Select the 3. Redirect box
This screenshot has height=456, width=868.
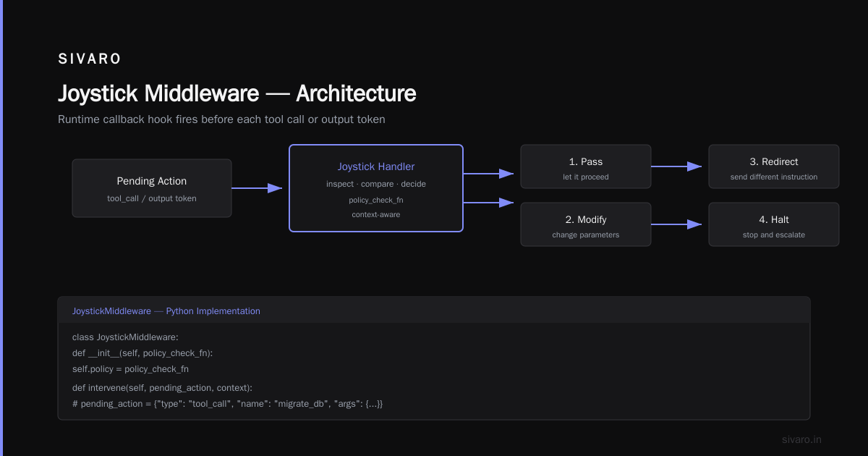774,166
